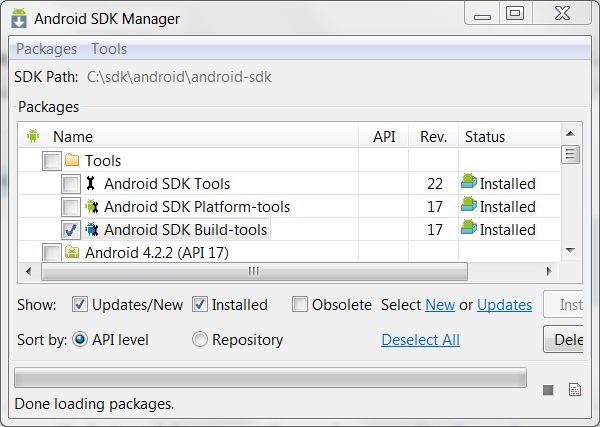Click the gray stop square icon
This screenshot has width=600, height=427.
click(548, 390)
